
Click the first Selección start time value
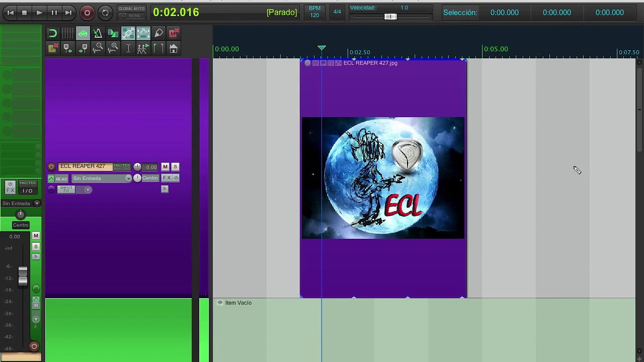pyautogui.click(x=504, y=13)
